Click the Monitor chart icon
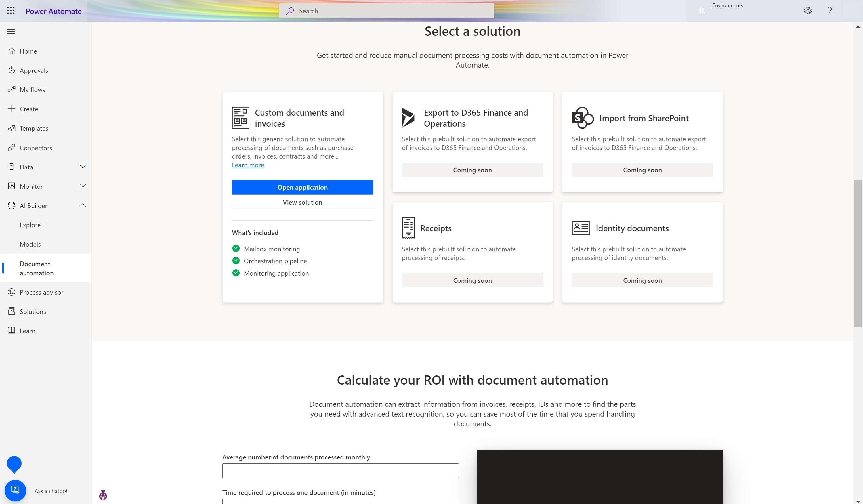 pos(12,186)
